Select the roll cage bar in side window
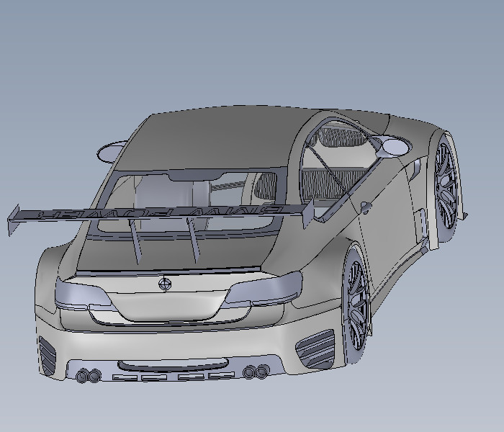This screenshot has width=504, height=432. [326, 171]
